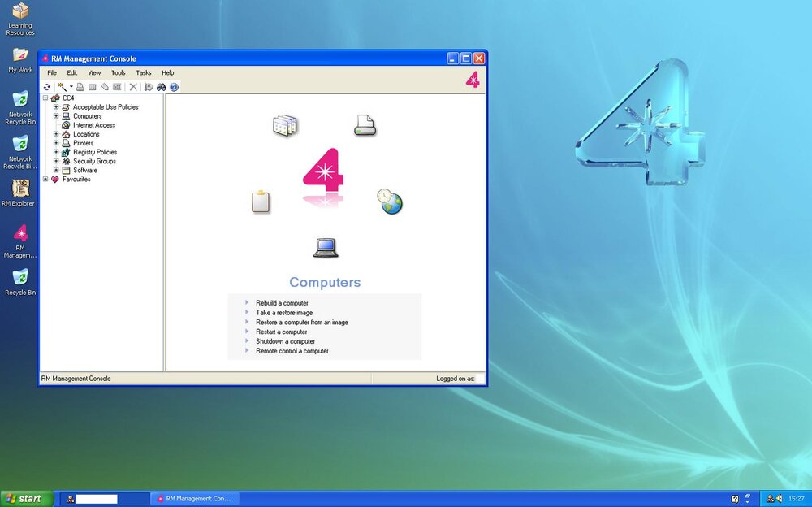The height and width of the screenshot is (507, 812).
Task: Click the Delete X toolbar icon
Action: [133, 87]
